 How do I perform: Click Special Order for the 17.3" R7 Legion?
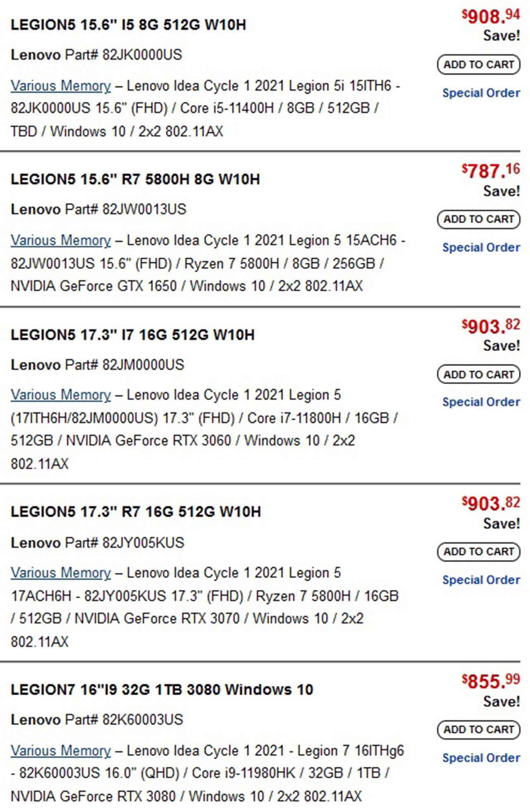pyautogui.click(x=481, y=580)
